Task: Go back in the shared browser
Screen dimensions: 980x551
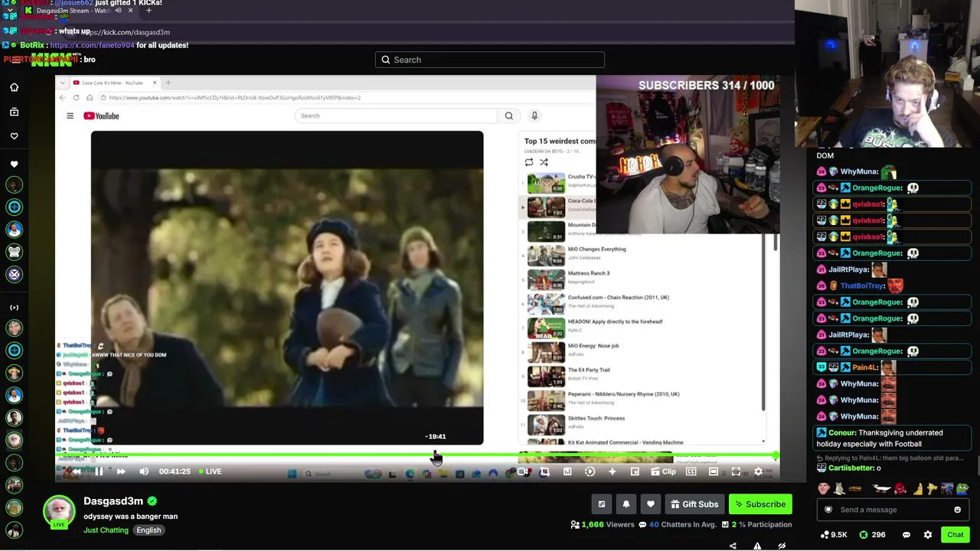Action: tap(63, 98)
